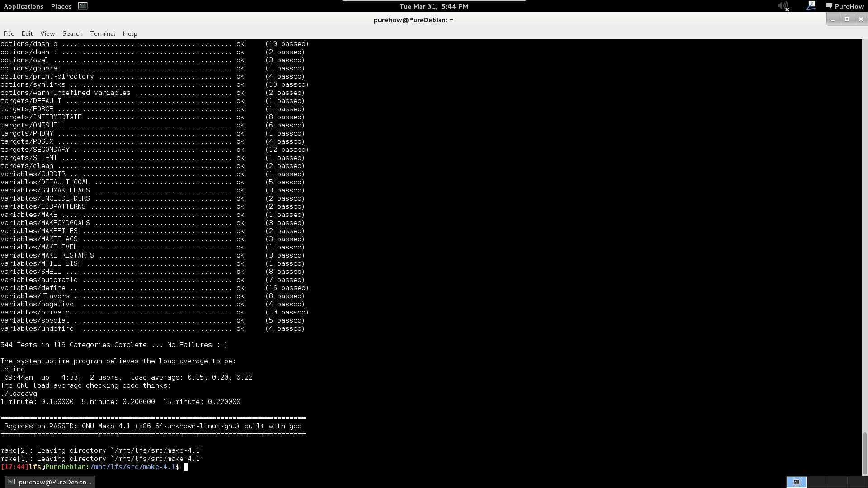Select the purehow@PureDebian taskbar window button

pyautogui.click(x=50, y=482)
